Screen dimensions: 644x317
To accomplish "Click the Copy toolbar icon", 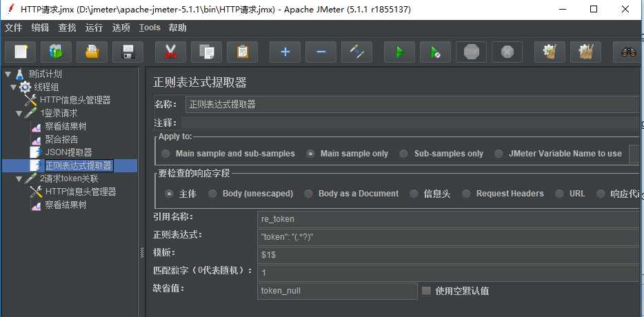I will 207,52.
